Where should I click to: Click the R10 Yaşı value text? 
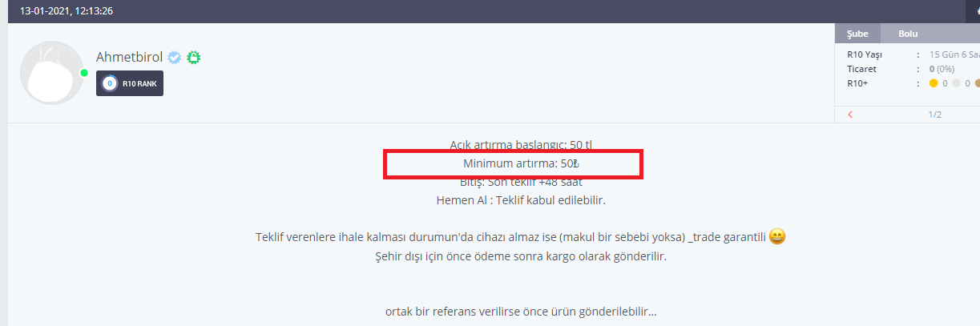(954, 55)
